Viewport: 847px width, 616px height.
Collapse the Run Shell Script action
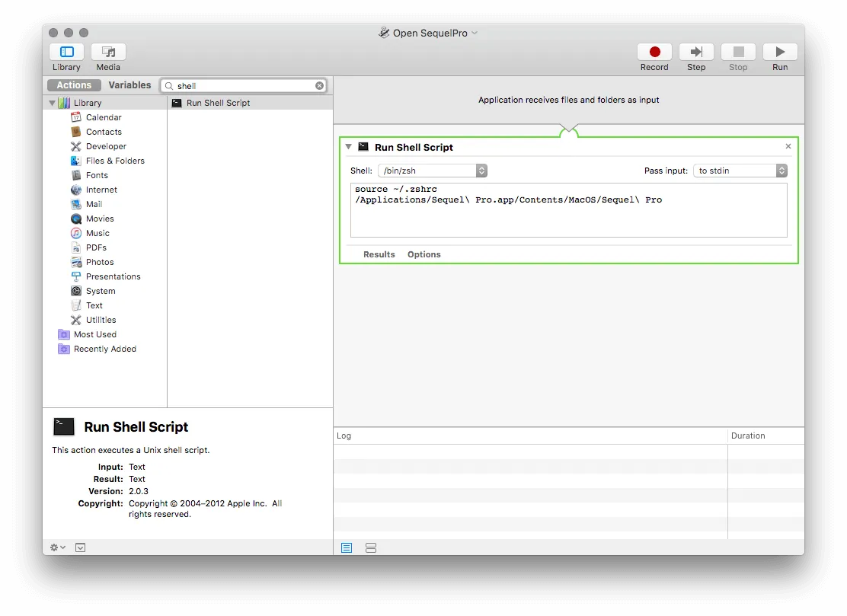click(348, 147)
